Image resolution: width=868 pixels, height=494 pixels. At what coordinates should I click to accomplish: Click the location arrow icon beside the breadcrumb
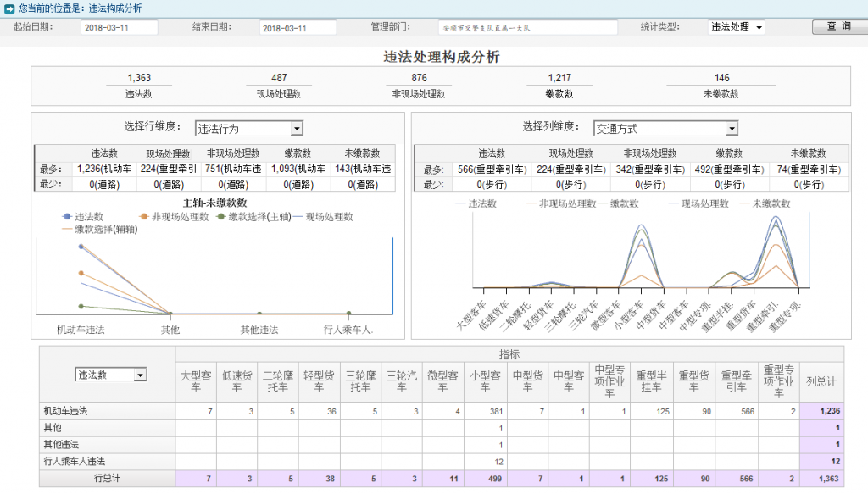coord(8,8)
